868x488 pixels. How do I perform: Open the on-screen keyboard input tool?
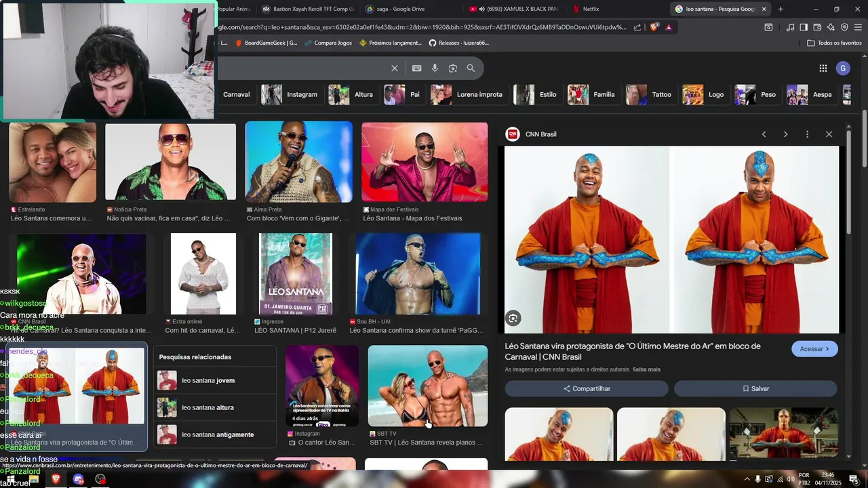[417, 68]
